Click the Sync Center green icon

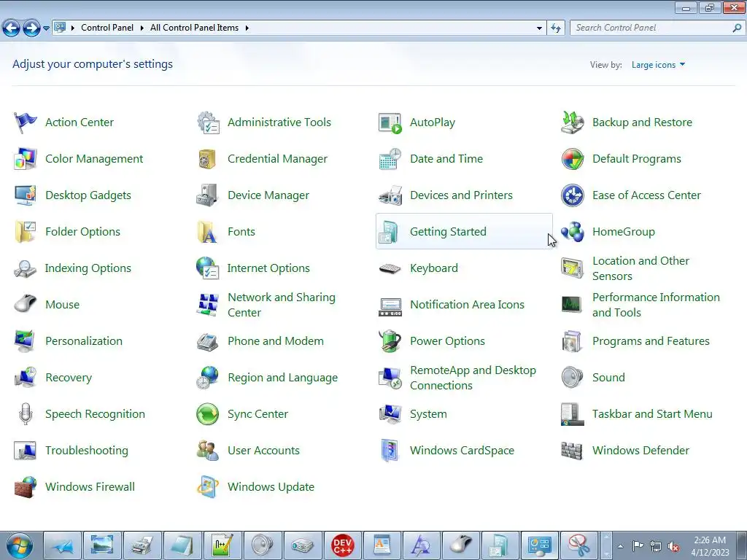pos(208,414)
